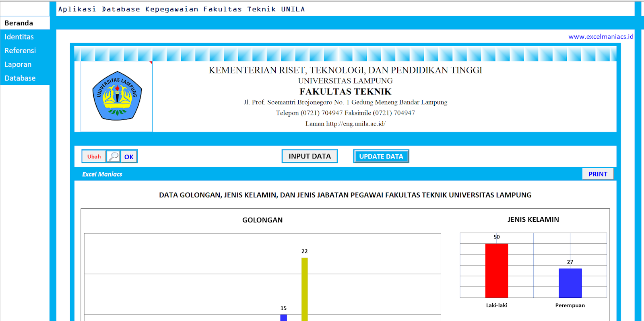Click the Universitas Lampung logo image
Screen dimensions: 644x321
tap(117, 96)
